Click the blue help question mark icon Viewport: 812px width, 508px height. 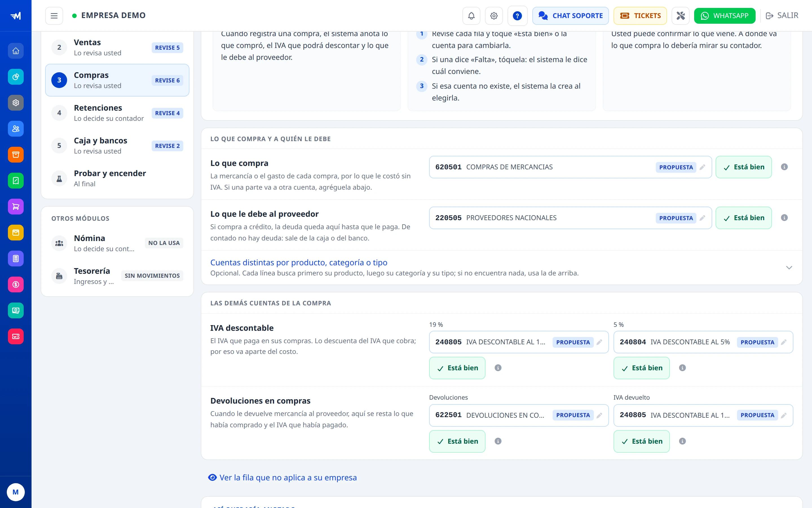[517, 16]
